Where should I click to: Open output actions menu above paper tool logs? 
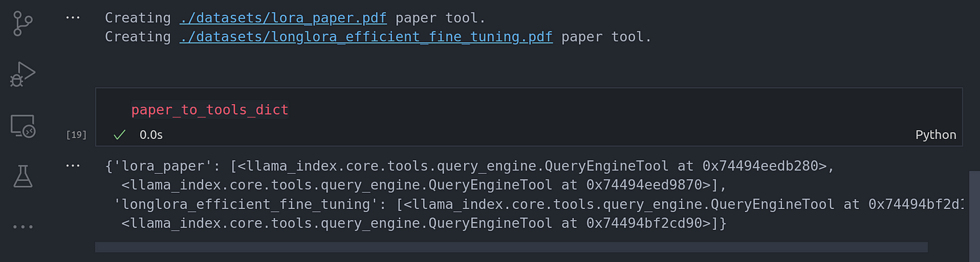point(72,17)
